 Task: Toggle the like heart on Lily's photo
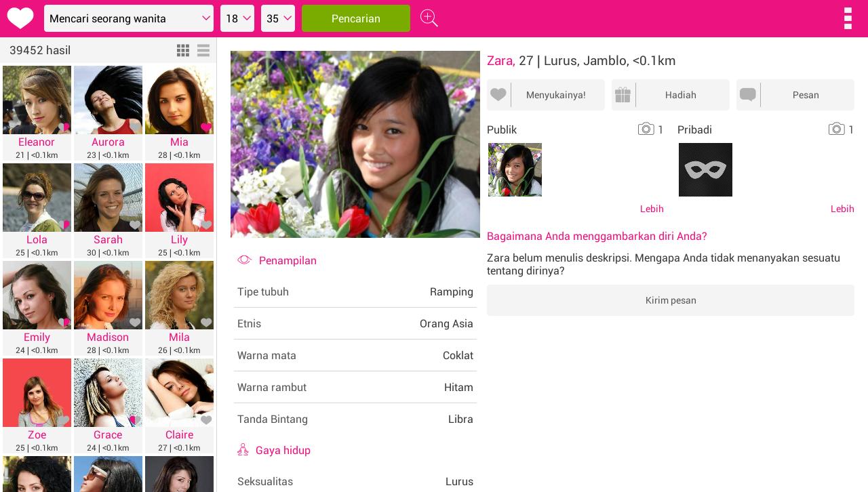click(206, 225)
